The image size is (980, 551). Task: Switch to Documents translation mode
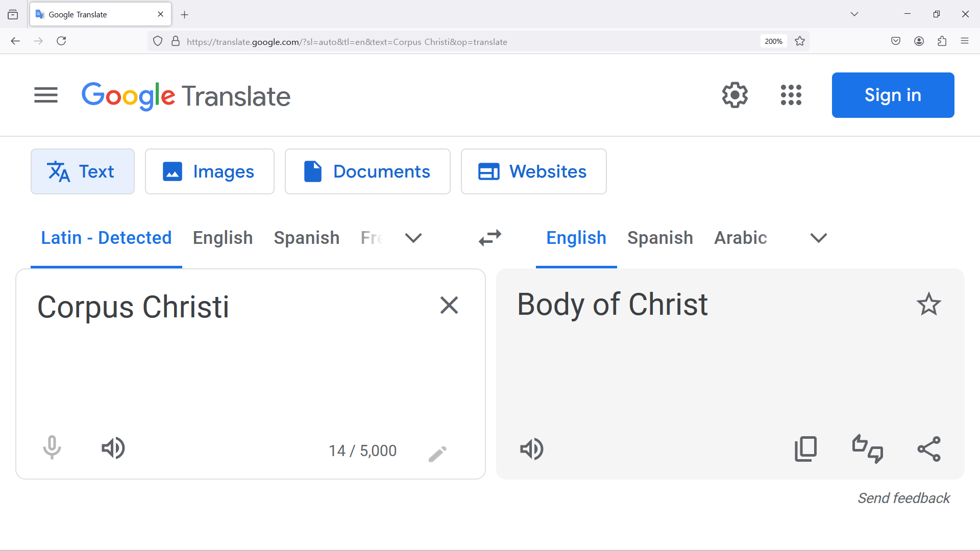(x=367, y=171)
